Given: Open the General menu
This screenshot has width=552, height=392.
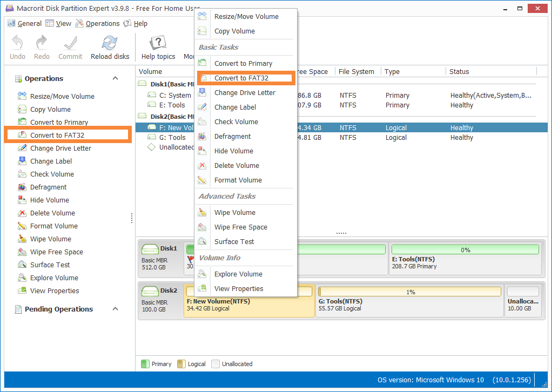Looking at the screenshot, I should [24, 23].
